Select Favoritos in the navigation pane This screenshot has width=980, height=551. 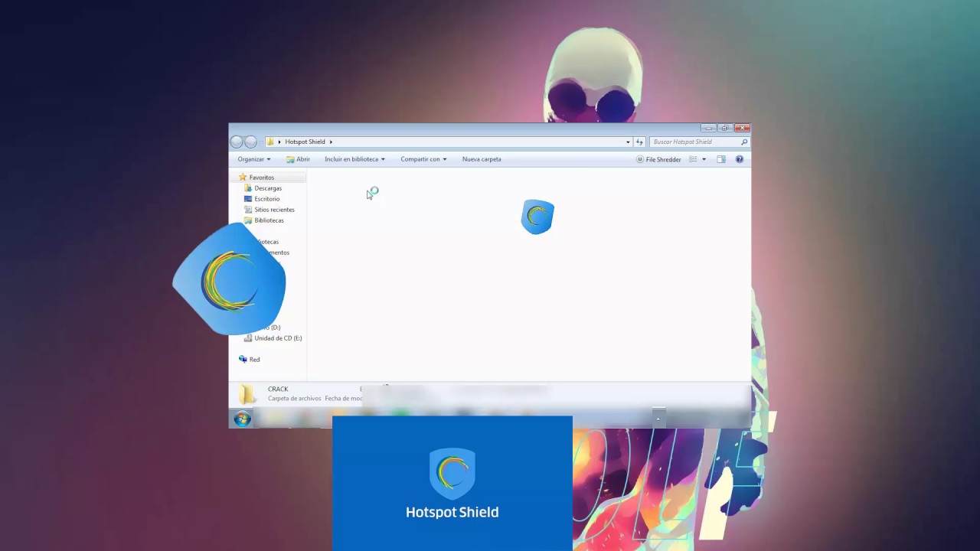pyautogui.click(x=261, y=178)
